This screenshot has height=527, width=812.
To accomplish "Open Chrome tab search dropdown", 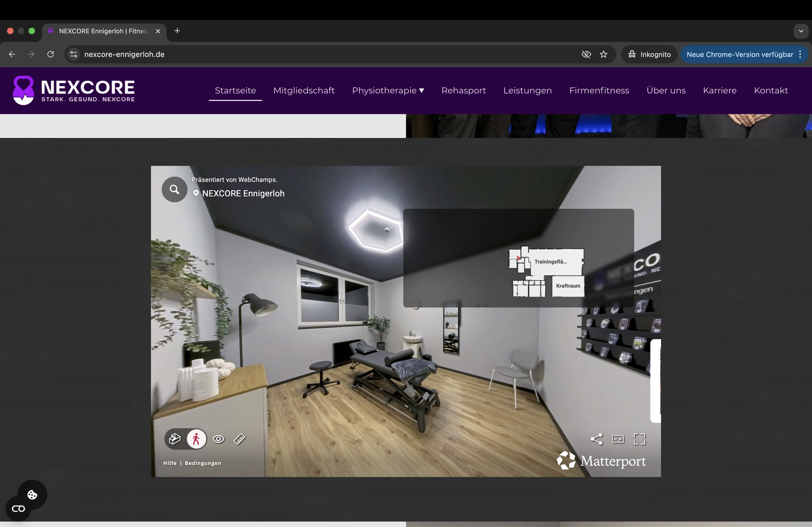I will point(801,31).
